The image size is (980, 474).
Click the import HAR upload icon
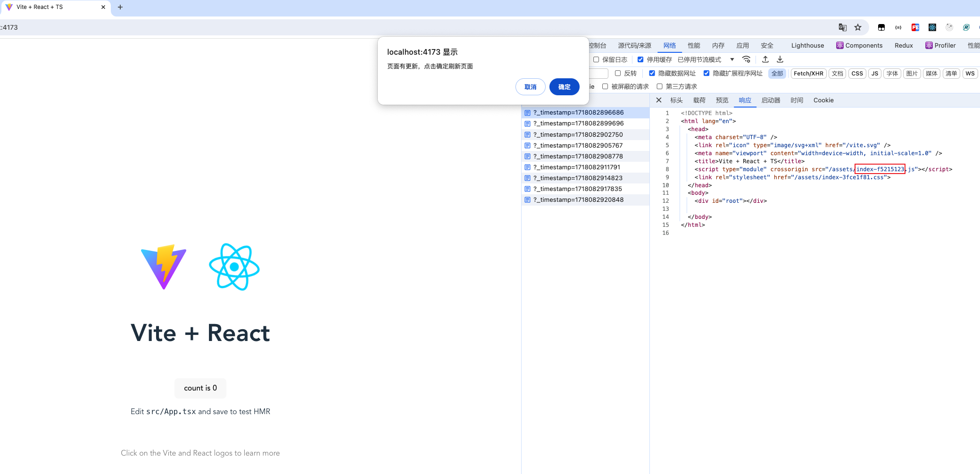(765, 59)
